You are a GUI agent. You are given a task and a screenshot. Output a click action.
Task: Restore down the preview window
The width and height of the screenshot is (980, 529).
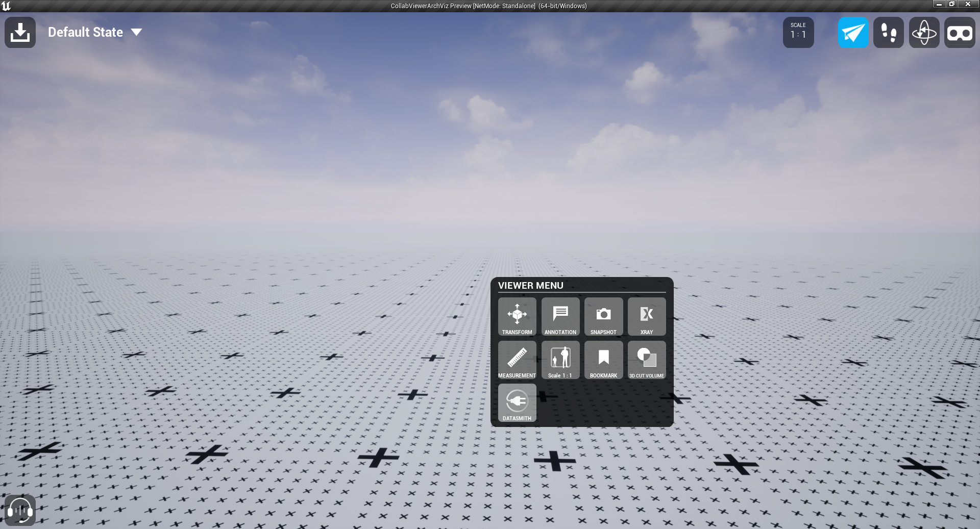click(x=951, y=4)
